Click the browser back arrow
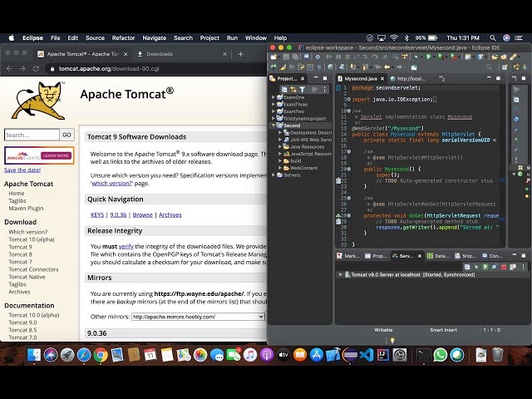Viewport: 532px width, 399px height. click(9, 68)
